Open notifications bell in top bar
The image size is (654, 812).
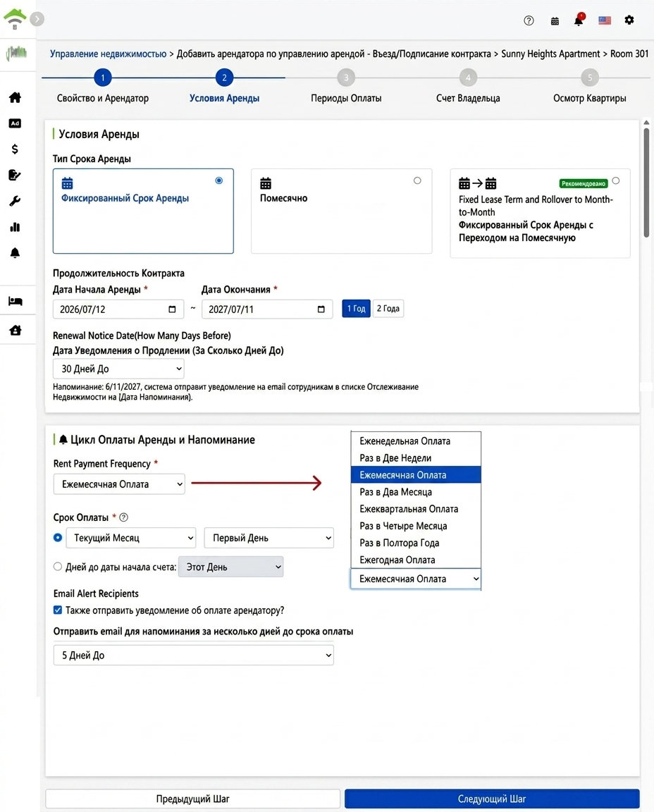point(579,20)
